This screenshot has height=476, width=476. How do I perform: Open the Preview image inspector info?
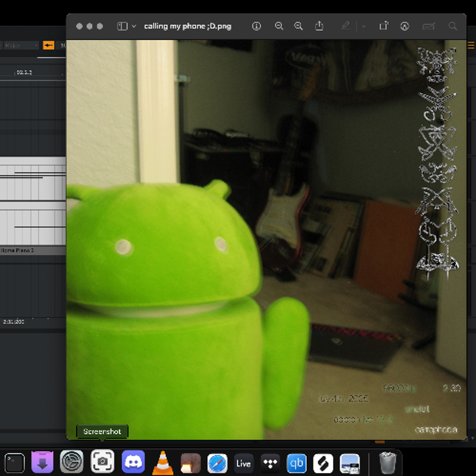pos(257,26)
